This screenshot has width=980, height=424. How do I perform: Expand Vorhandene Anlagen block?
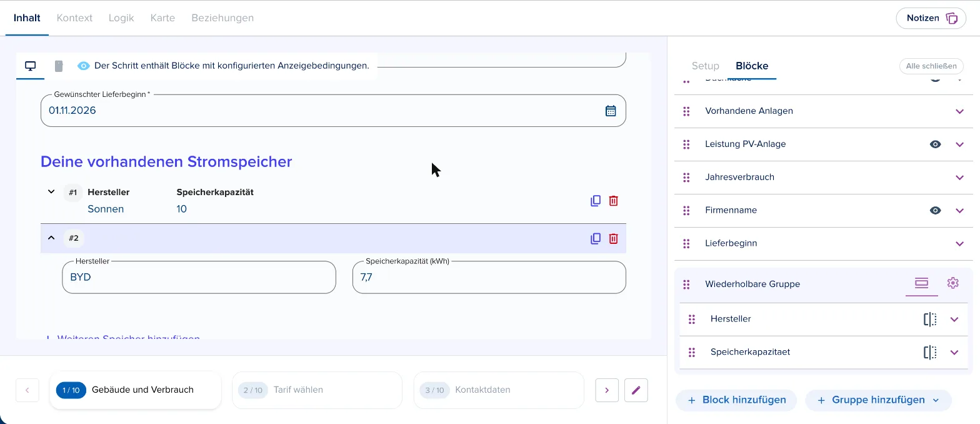click(x=960, y=111)
